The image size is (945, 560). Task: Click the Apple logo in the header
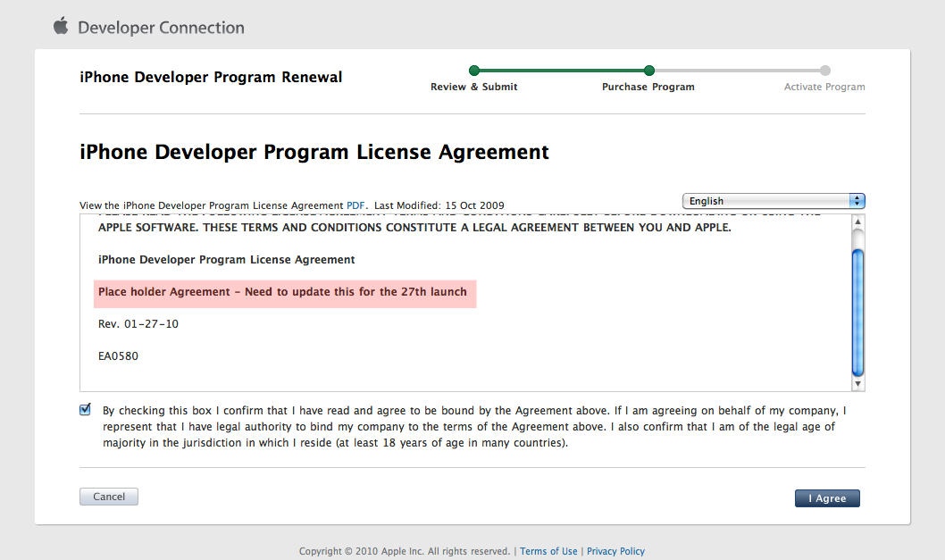point(61,26)
